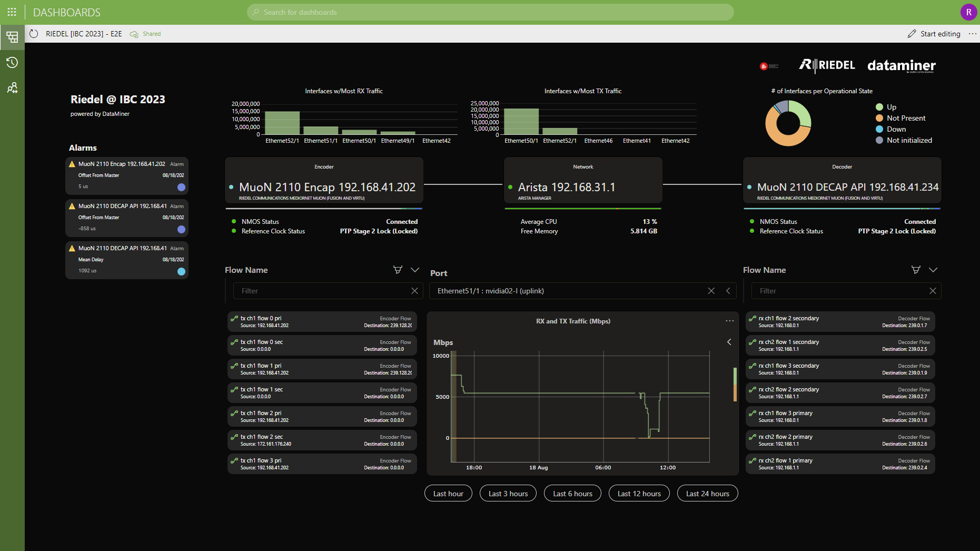
Task: Toggle the Not initialized legend item
Action: click(904, 140)
